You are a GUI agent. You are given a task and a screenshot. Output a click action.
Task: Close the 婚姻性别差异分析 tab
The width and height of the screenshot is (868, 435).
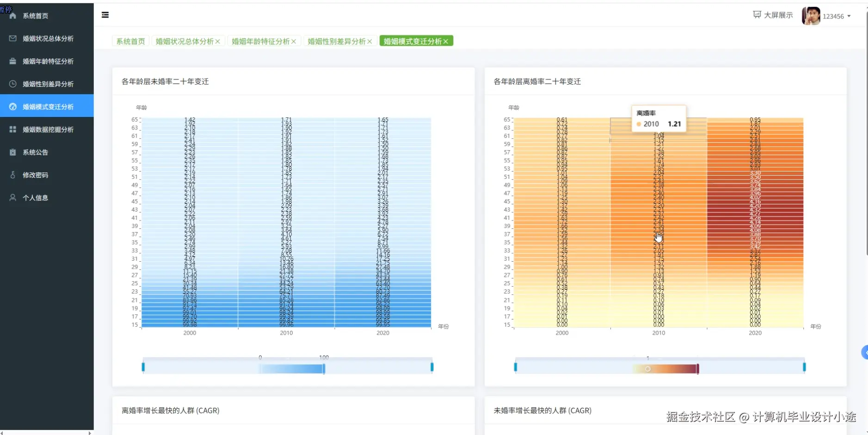pyautogui.click(x=369, y=42)
